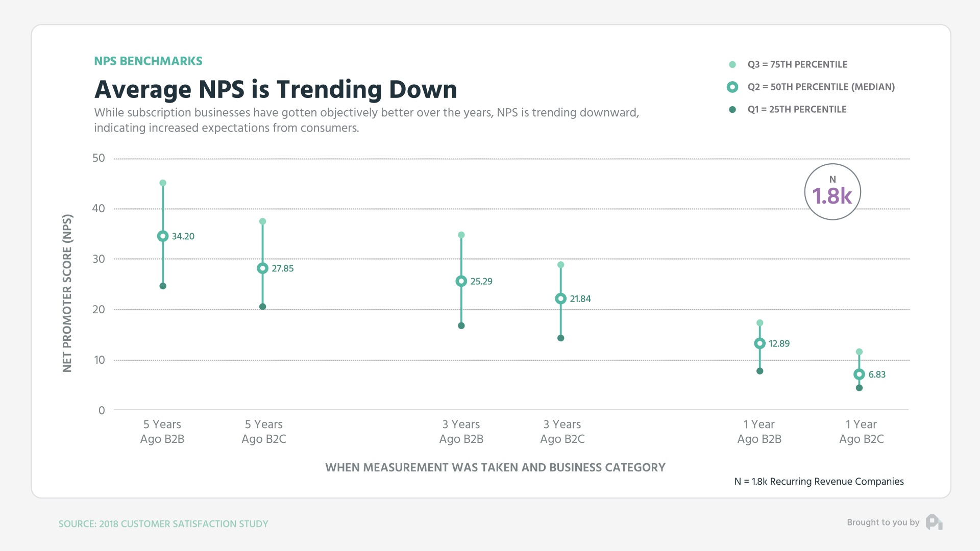Select the 27.85 median data point
This screenshot has width=980, height=551.
click(x=262, y=268)
